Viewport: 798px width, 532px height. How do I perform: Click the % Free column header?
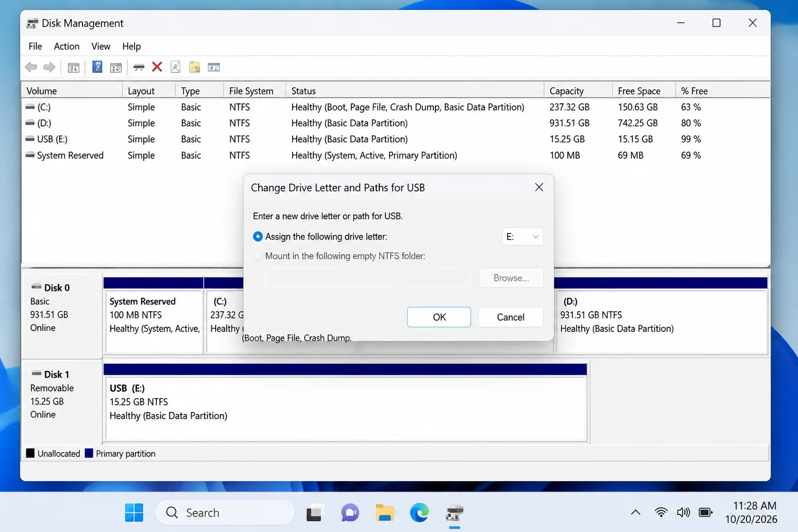(x=722, y=91)
